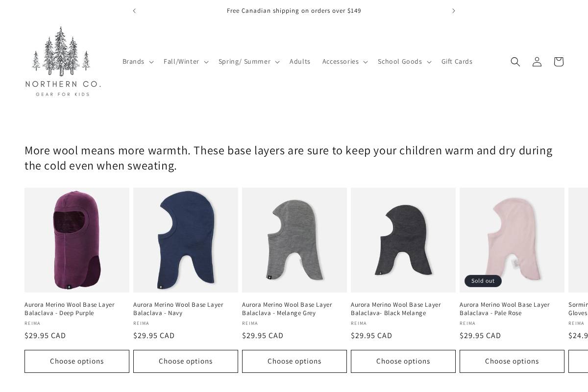Screen dimensions: 588x392
Task: Expand the Spring/Summer dropdown
Action: 248,61
